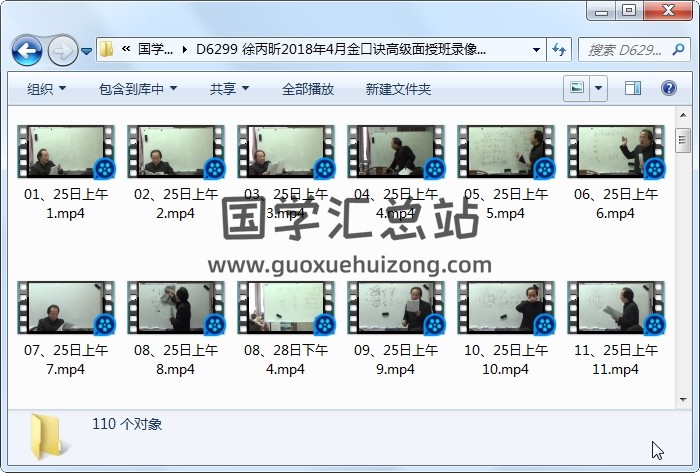Expand the view options dropdown arrow
This screenshot has width=700, height=473.
598,88
